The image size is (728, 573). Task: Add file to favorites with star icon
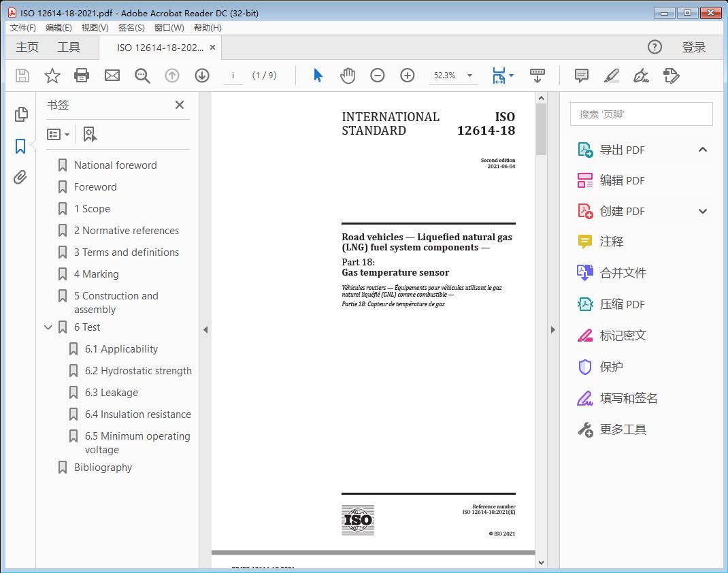(x=52, y=76)
